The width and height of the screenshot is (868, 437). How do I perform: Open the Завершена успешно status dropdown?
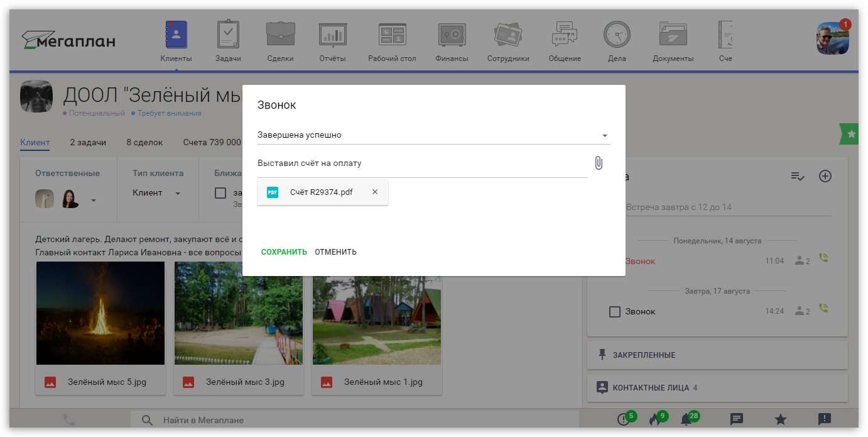pos(433,135)
